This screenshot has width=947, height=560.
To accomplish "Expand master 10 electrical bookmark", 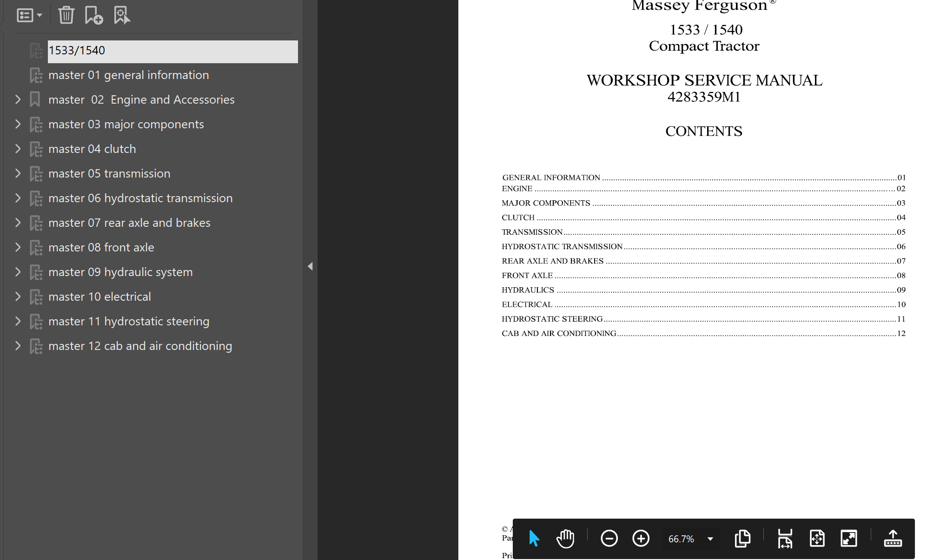I will (x=18, y=296).
